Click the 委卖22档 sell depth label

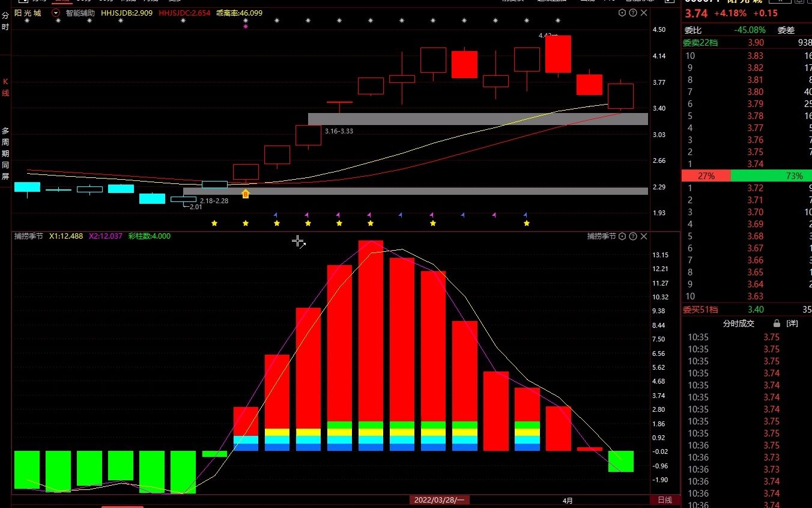[700, 43]
